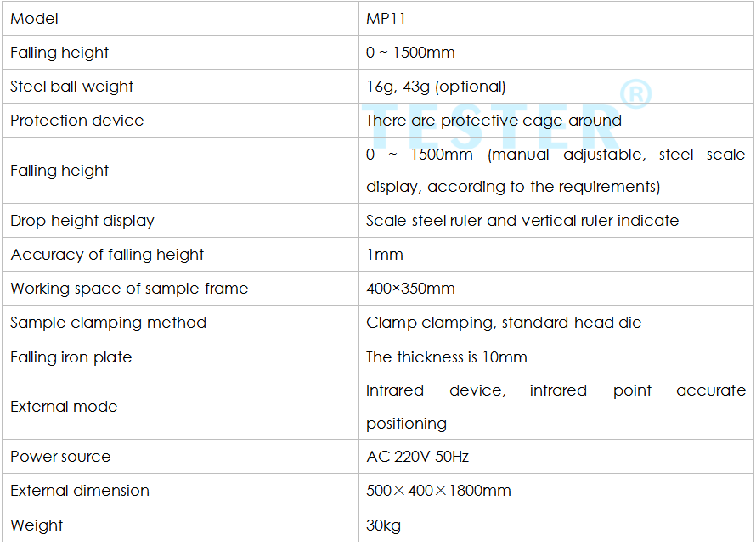Screen dimensions: 756x545
Task: Select Clamp clamping, standard head die text
Action: (504, 323)
